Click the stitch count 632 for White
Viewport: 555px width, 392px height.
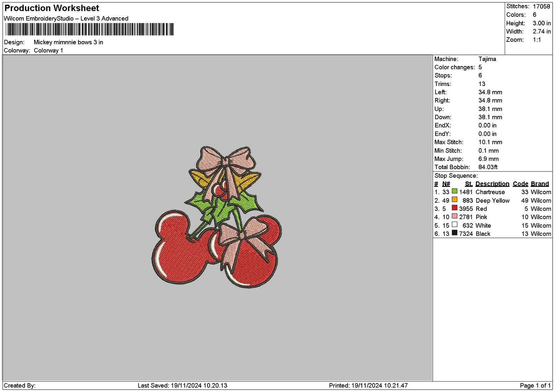point(468,225)
